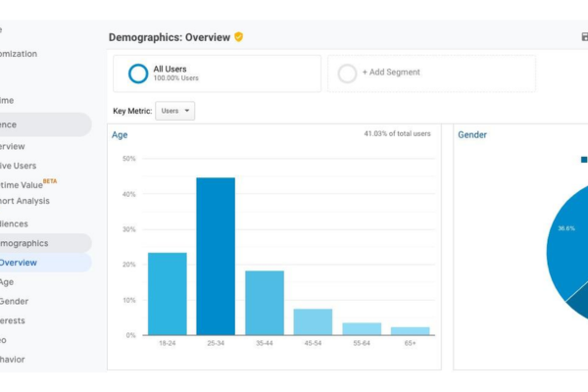Click the 18-24 age bar

168,294
